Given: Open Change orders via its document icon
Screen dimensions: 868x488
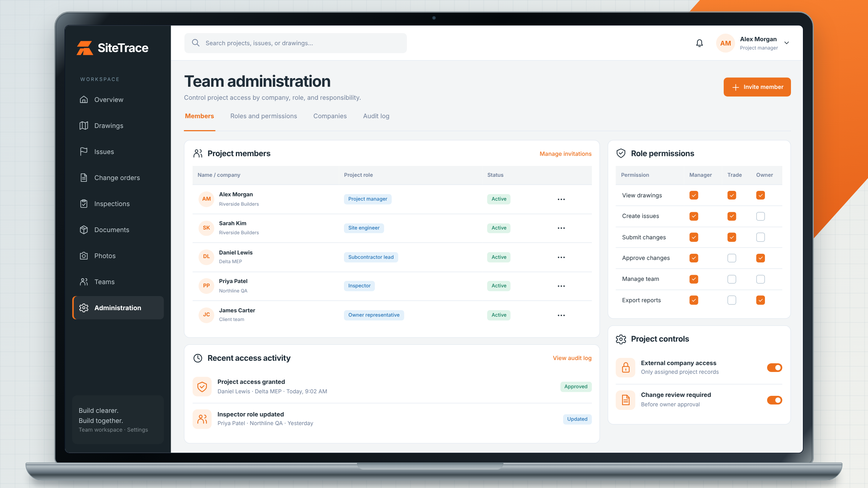Looking at the screenshot, I should 84,177.
